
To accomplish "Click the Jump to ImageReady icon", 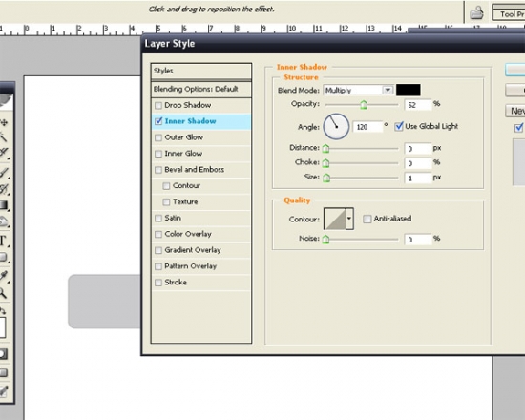I will [4, 390].
